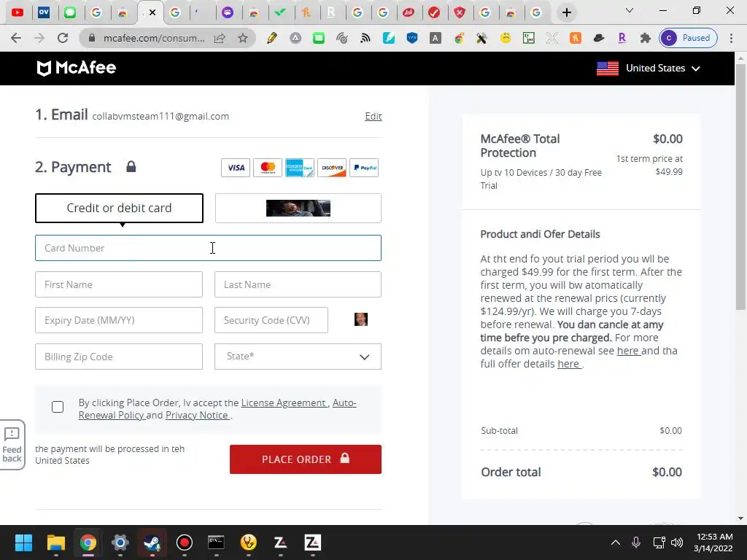Click the page vertical scrollbar
The height and width of the screenshot is (560, 747).
(x=740, y=186)
